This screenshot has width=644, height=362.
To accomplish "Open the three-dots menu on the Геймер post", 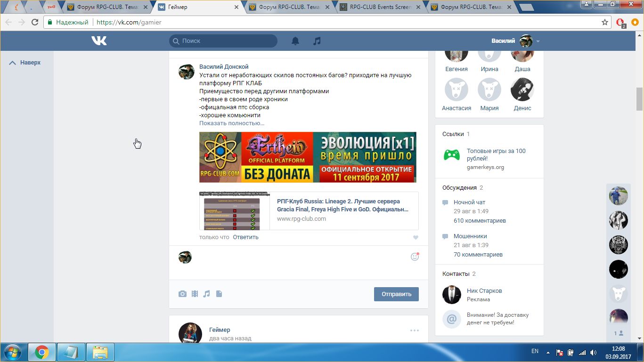I will (415, 330).
